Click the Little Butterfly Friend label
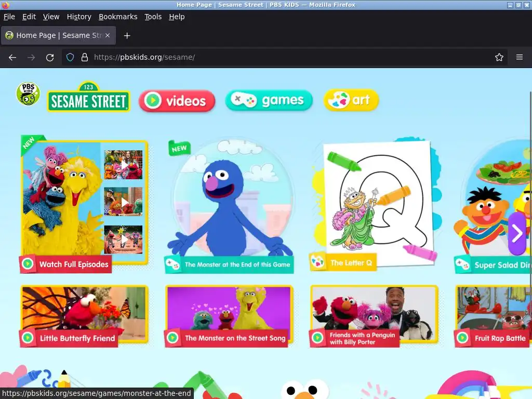The image size is (532, 399). click(x=77, y=338)
